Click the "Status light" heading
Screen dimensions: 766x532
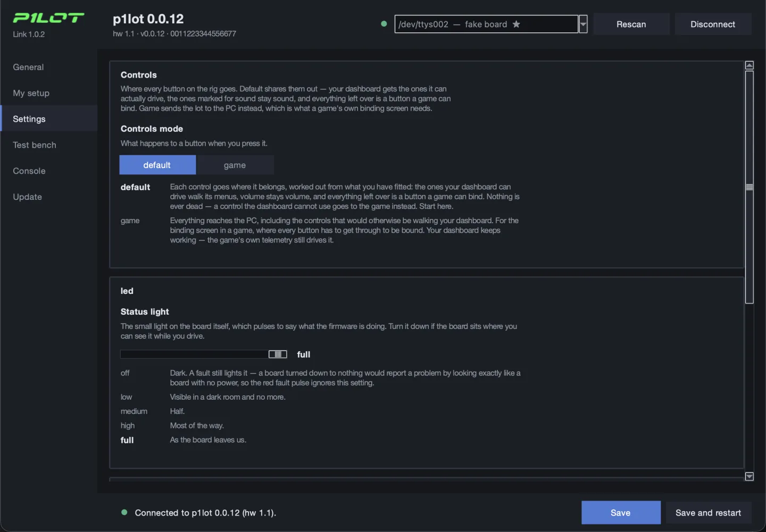(145, 311)
